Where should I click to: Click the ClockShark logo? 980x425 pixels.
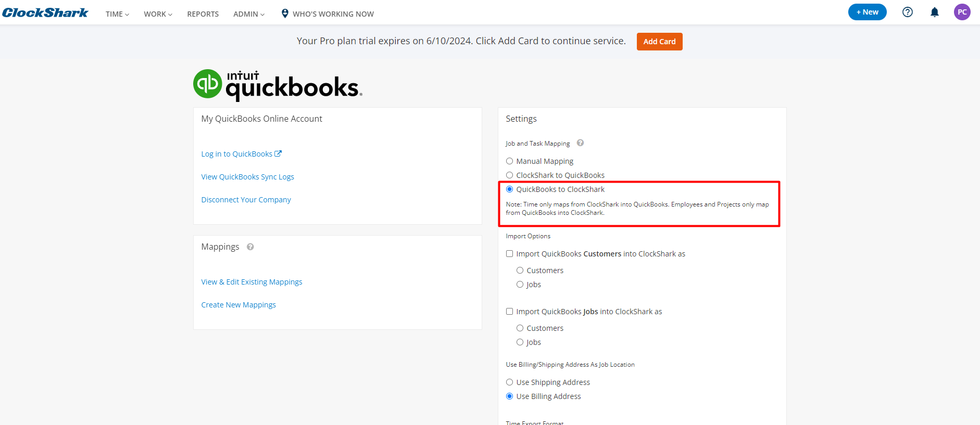(x=45, y=12)
